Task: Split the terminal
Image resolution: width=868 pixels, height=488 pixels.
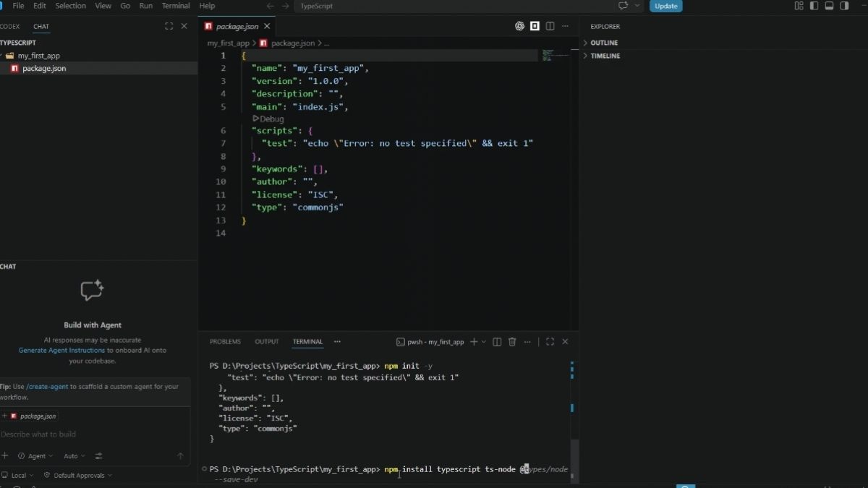Action: (497, 342)
